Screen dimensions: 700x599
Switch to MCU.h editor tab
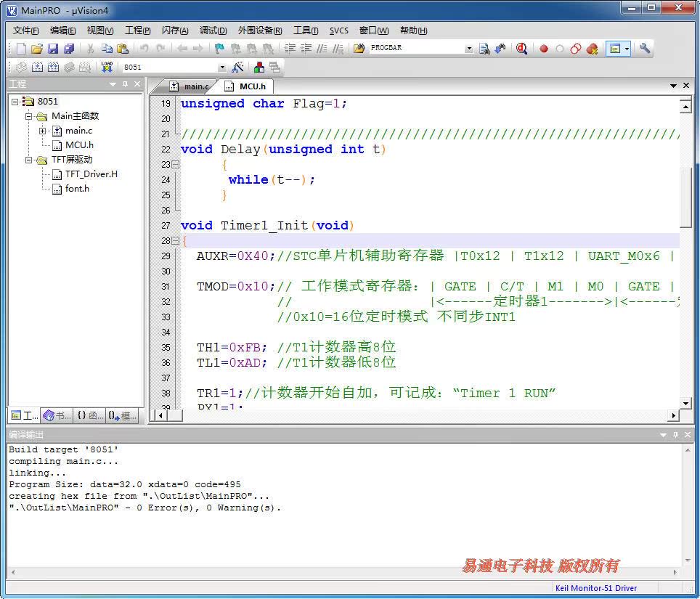(247, 86)
